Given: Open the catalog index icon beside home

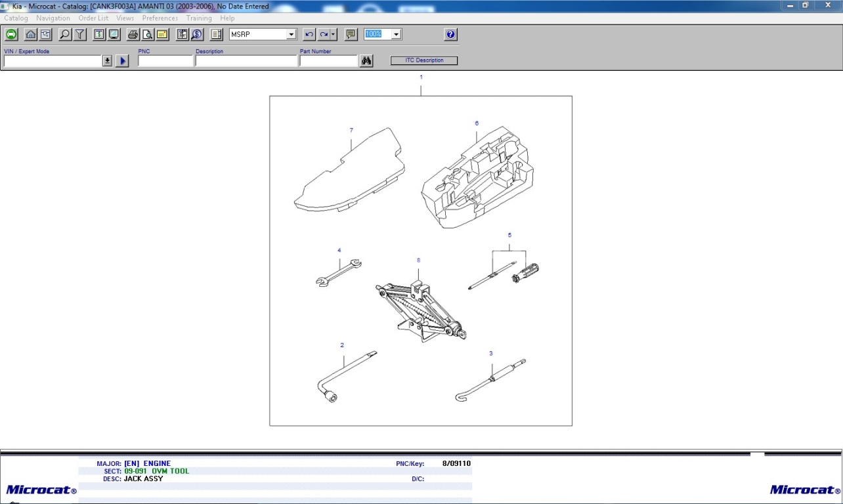Looking at the screenshot, I should (45, 34).
